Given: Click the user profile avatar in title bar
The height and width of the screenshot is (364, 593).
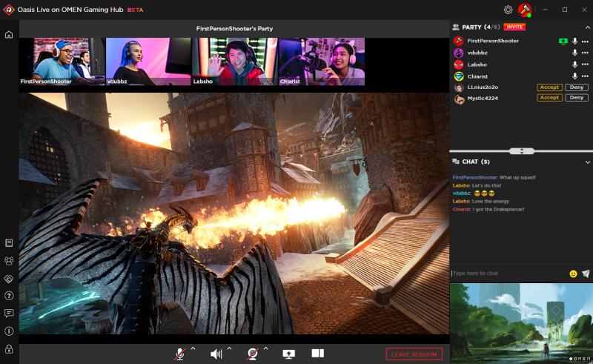Looking at the screenshot, I should pos(525,10).
